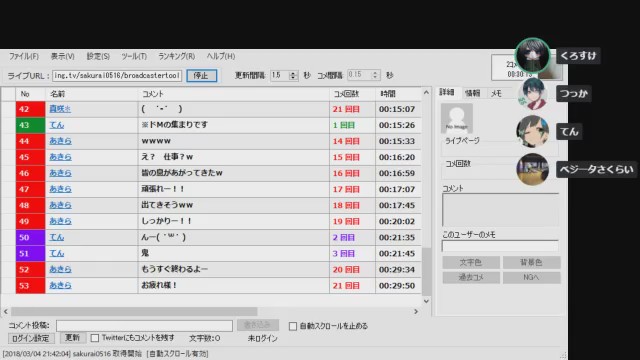This screenshot has width=640, height=360.
Task: Switch to the メモ tab
Action: coord(496,93)
